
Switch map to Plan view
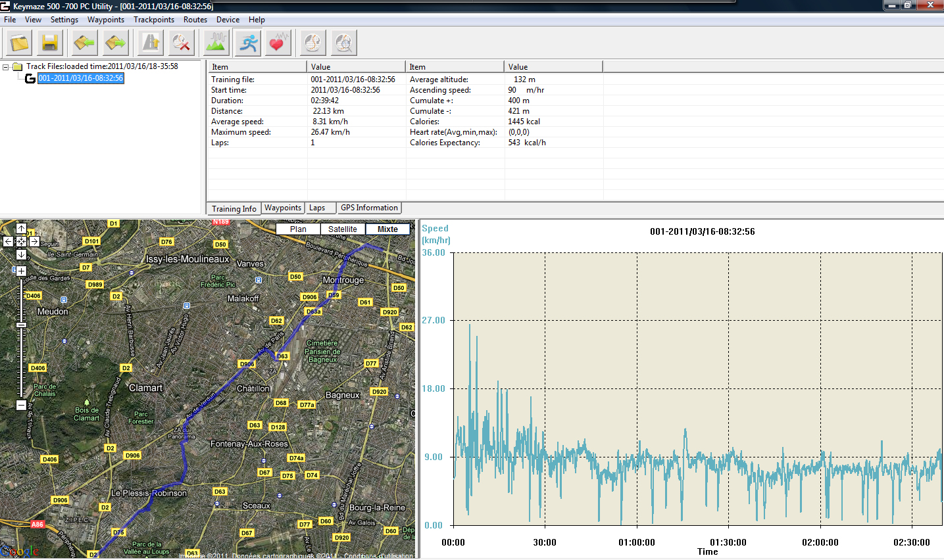coord(298,229)
